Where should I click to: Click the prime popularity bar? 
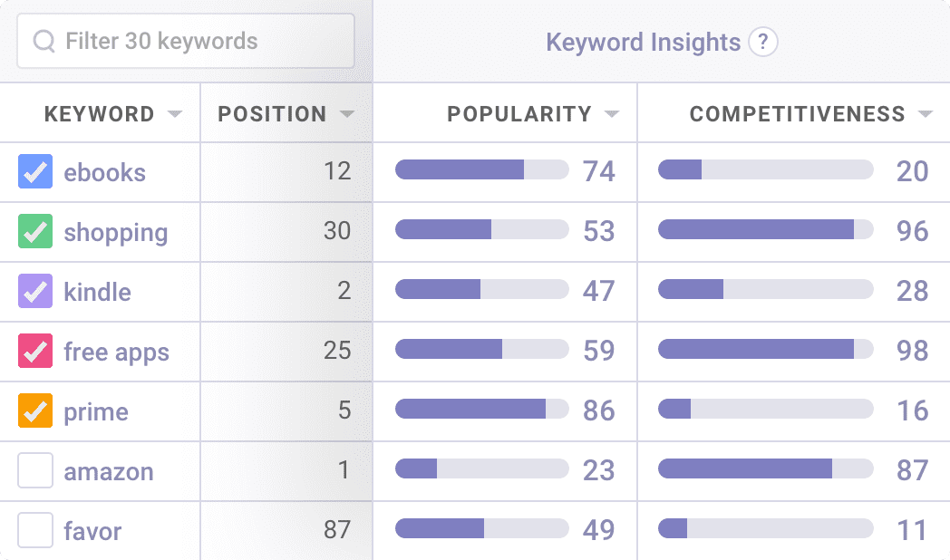[x=481, y=410]
